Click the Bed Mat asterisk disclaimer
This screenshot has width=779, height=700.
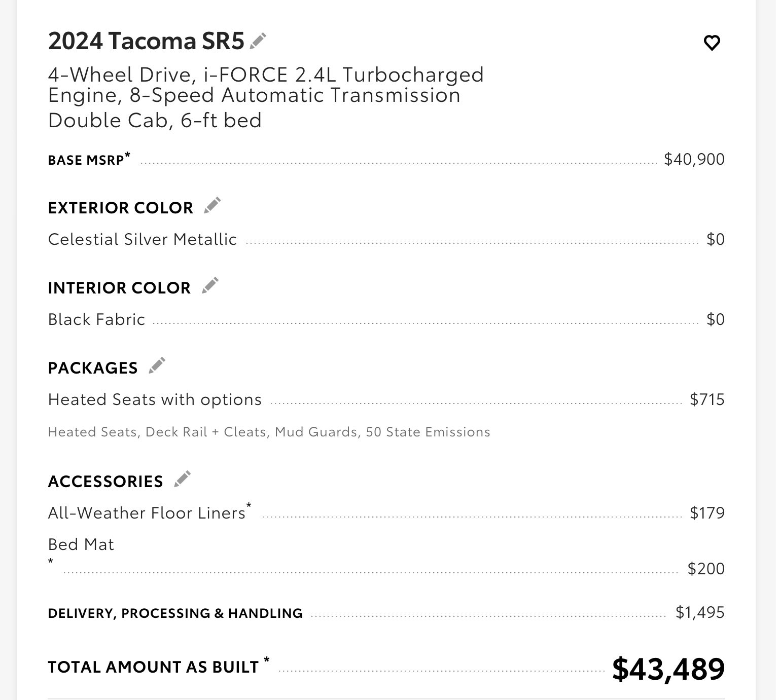(51, 562)
